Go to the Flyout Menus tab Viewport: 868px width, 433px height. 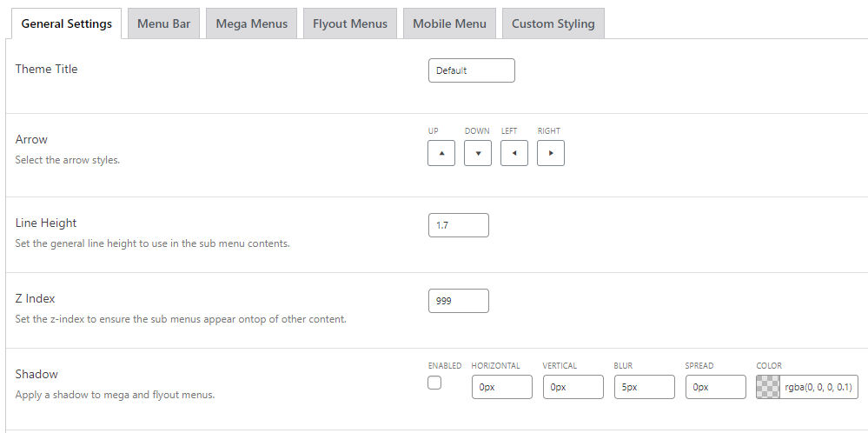pos(350,23)
